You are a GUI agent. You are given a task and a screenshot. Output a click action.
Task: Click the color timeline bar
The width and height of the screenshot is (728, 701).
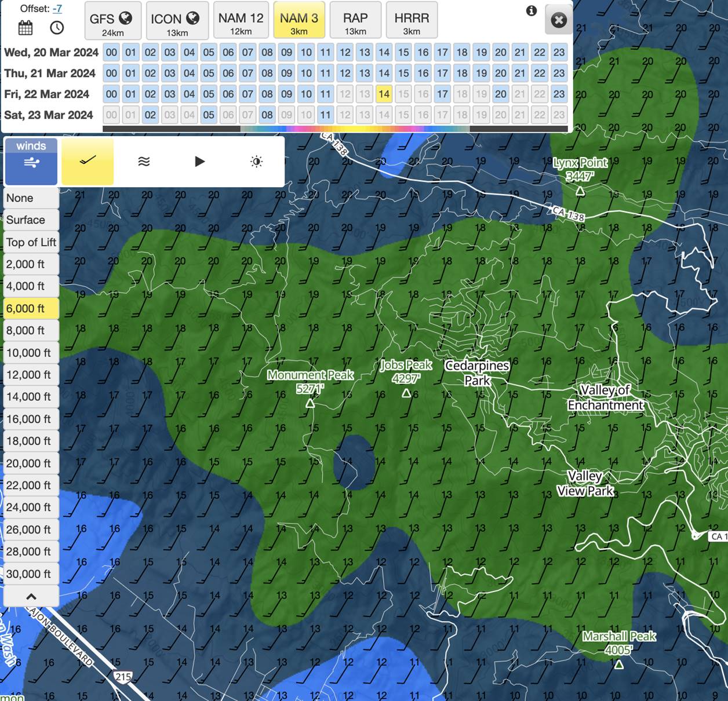(x=335, y=129)
